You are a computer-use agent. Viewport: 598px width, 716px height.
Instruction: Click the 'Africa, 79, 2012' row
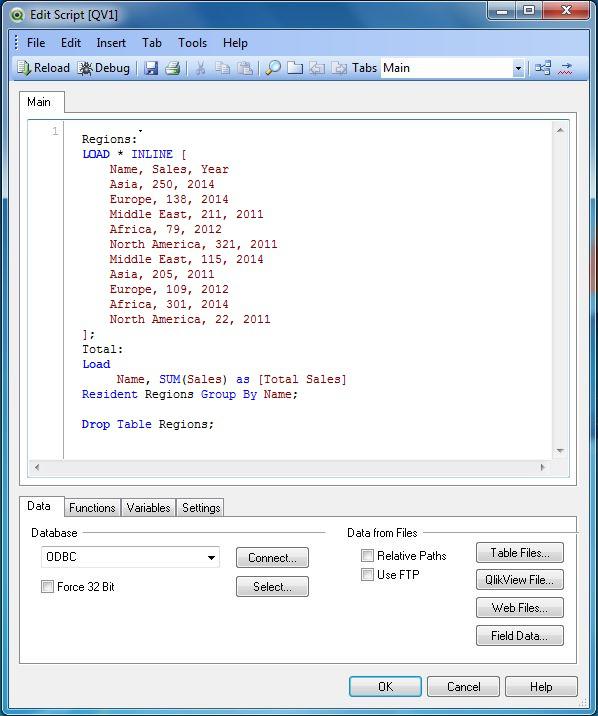[x=166, y=229]
